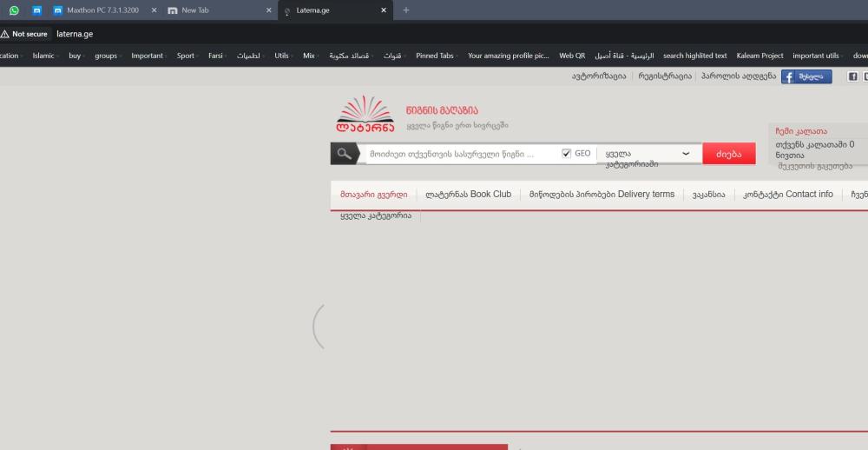This screenshot has width=868, height=450.
Task: Open the search highlited text bookmark
Action: (694, 56)
